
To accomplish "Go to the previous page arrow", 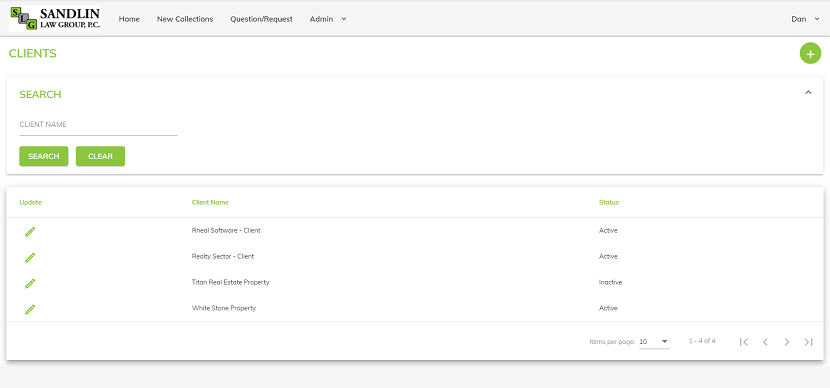I will (765, 342).
